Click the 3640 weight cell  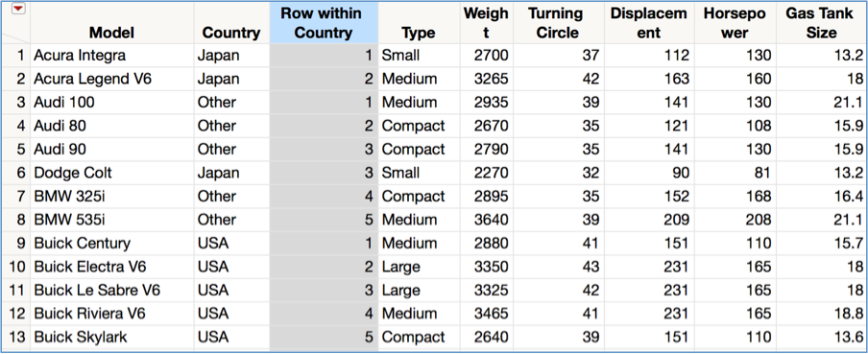coord(491,220)
